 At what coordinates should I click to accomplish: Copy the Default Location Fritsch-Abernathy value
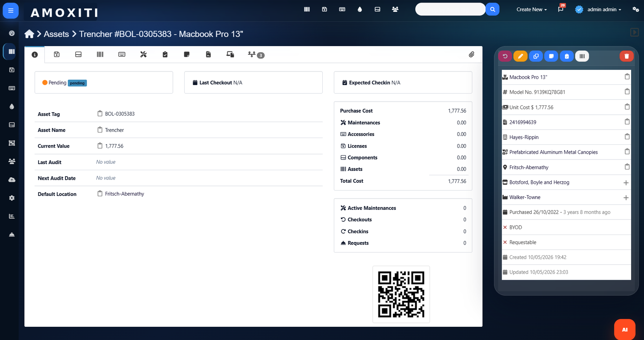tap(100, 194)
